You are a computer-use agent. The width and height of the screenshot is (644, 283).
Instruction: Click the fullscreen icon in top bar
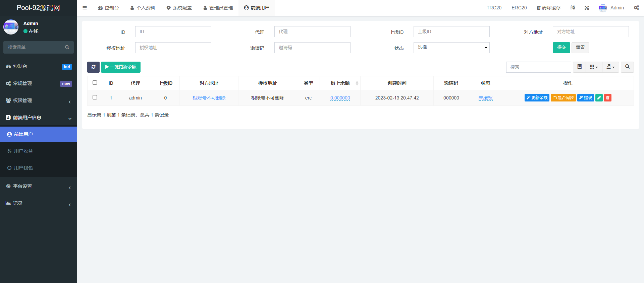pos(587,8)
